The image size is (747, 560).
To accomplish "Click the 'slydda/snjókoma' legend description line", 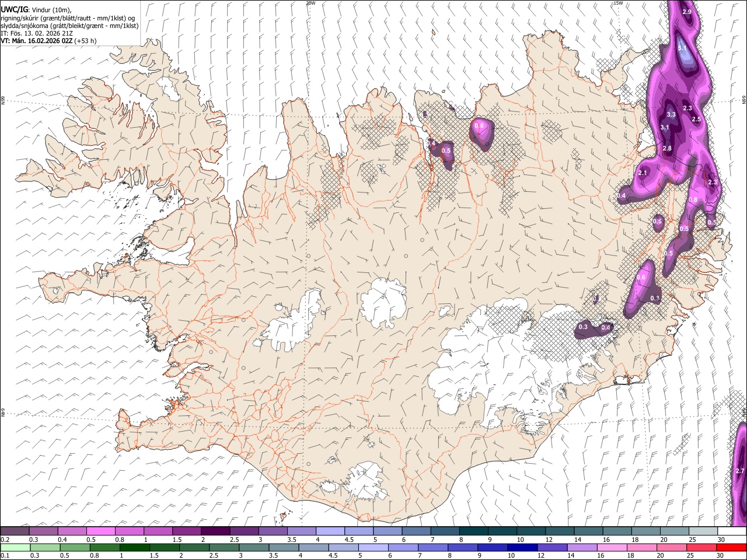I will pos(69,26).
